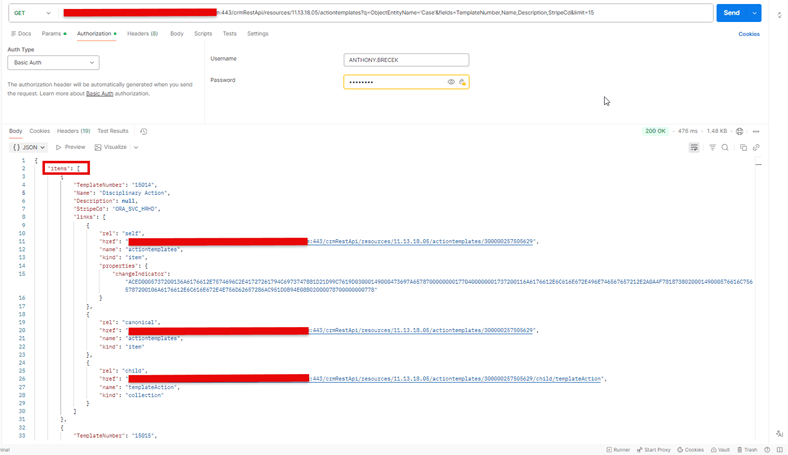Click the TemplateNumber "15015" line
The height and width of the screenshot is (455, 788).
[115, 436]
